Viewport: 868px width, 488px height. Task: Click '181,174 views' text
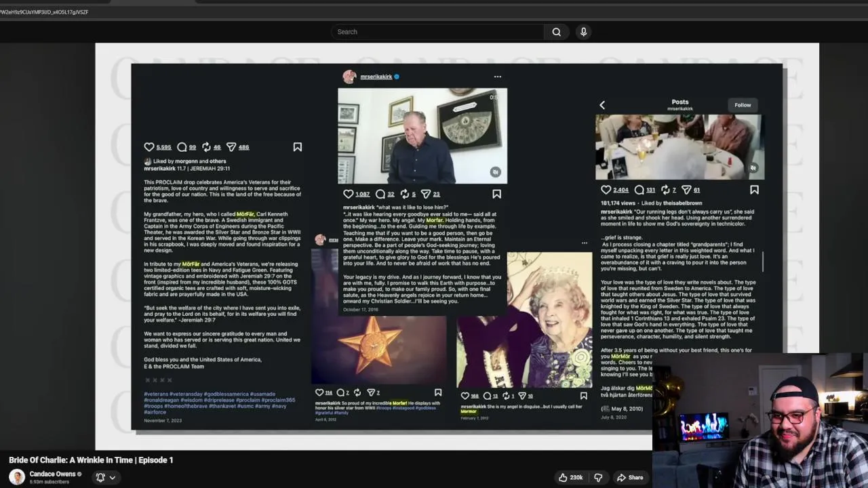coord(618,203)
